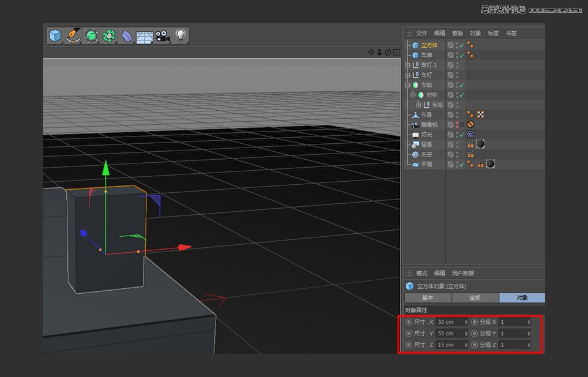Expand the 车灯.1 hierarchy
588x377 pixels.
coord(406,65)
